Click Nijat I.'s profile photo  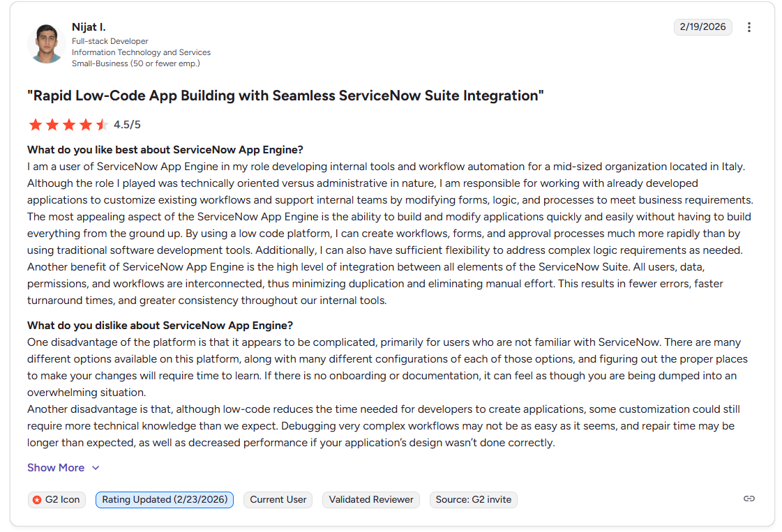[46, 44]
